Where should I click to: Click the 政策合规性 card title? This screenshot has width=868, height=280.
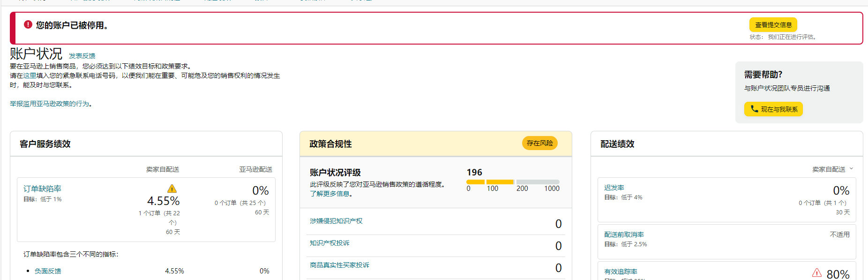click(330, 144)
